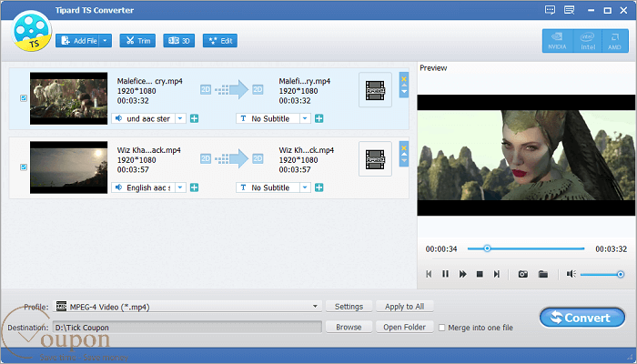This screenshot has height=364, width=637.
Task: Add audio track to Maleficent video
Action: (195, 118)
